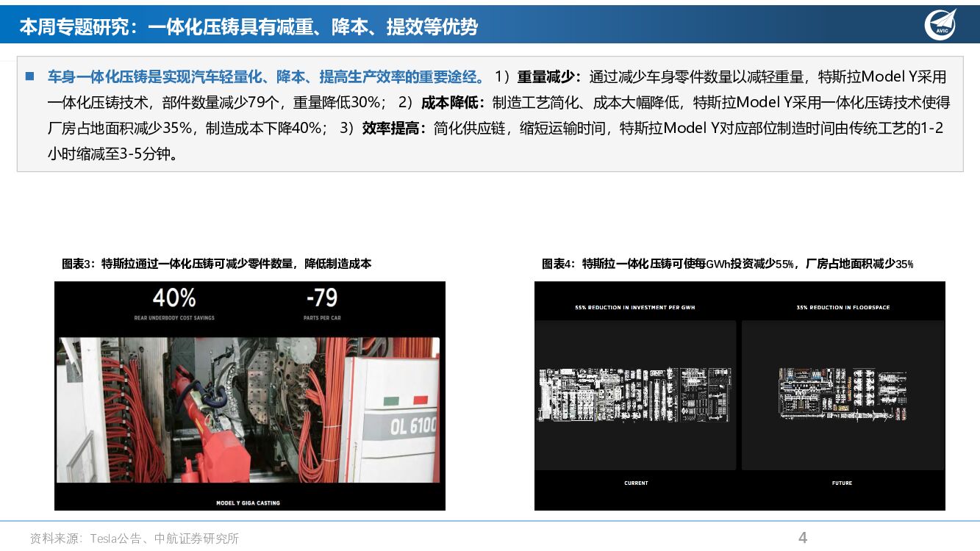980x551 pixels.
Task: Select the slide title starting with 本周专题研究
Action: coord(248,27)
